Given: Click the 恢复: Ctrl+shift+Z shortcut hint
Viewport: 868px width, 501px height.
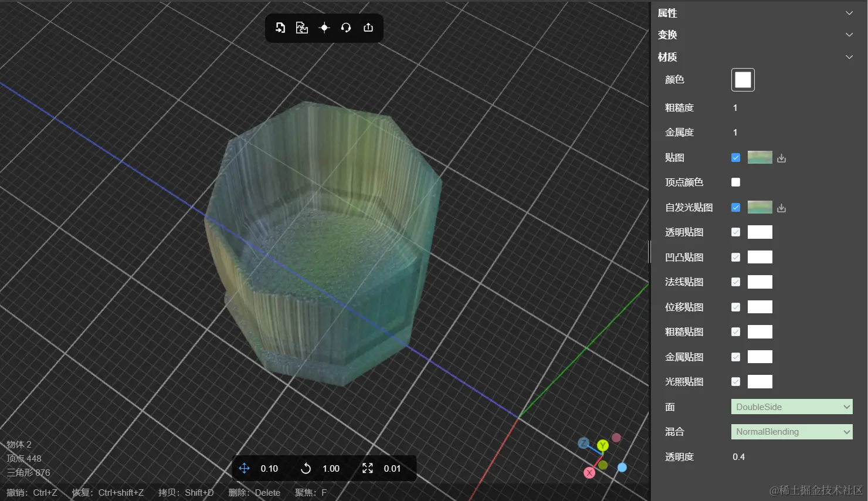Looking at the screenshot, I should [108, 493].
